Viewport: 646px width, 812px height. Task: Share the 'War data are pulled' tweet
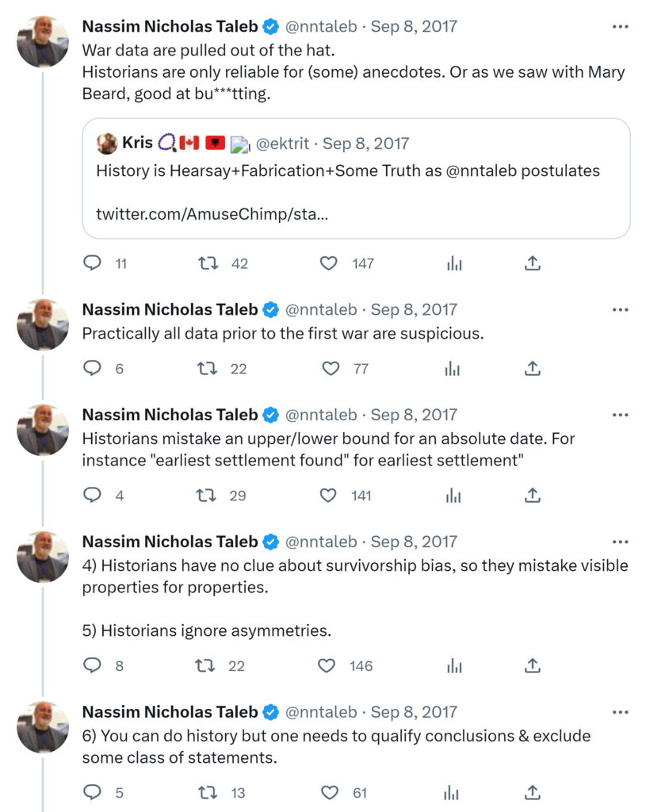pyautogui.click(x=533, y=263)
